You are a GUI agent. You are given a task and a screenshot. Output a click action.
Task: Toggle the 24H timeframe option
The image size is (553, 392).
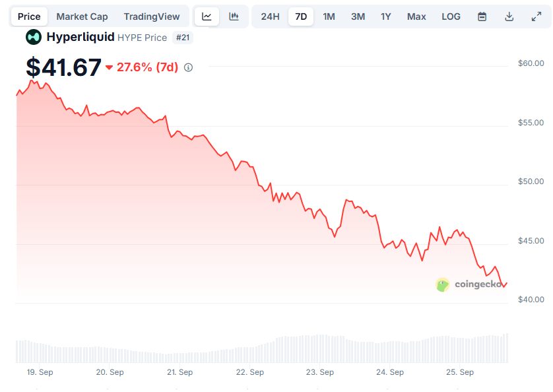pyautogui.click(x=269, y=16)
